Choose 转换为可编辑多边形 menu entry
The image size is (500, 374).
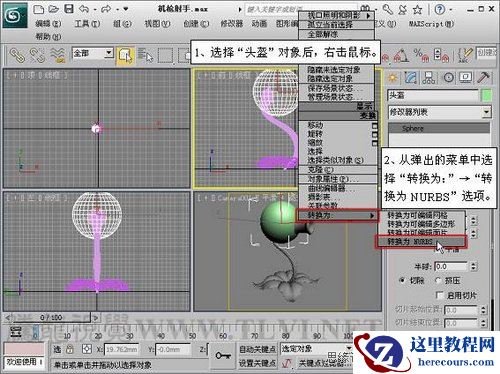coord(421,224)
